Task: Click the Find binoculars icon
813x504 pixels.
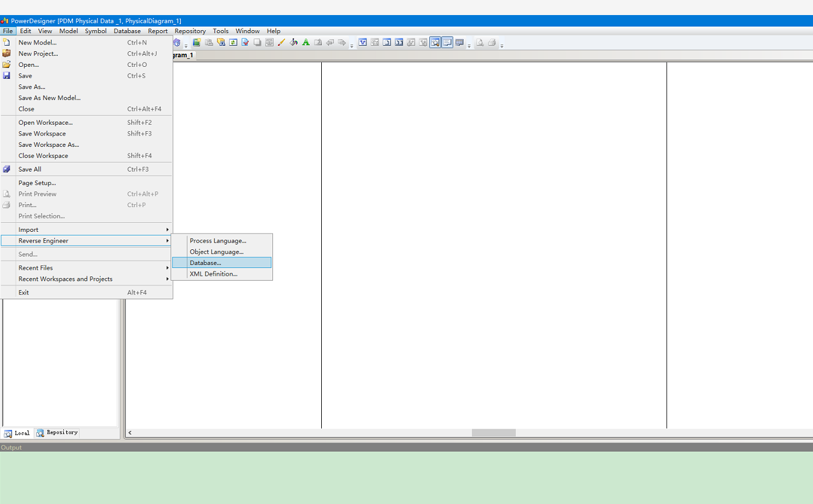Action: pos(220,42)
